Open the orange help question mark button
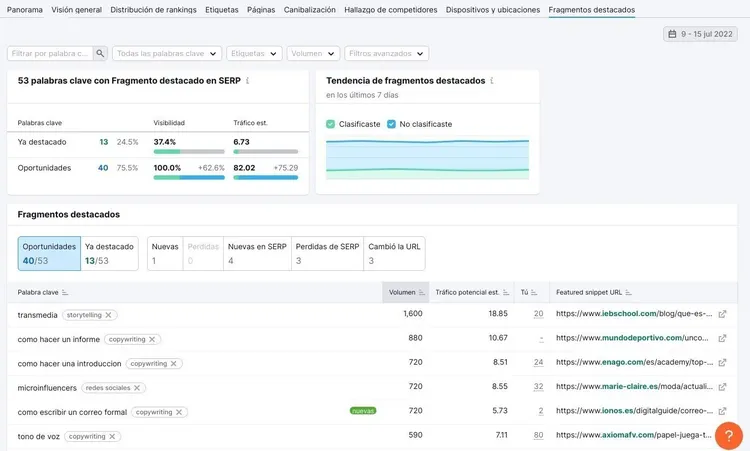The width and height of the screenshot is (750, 451). (x=728, y=435)
